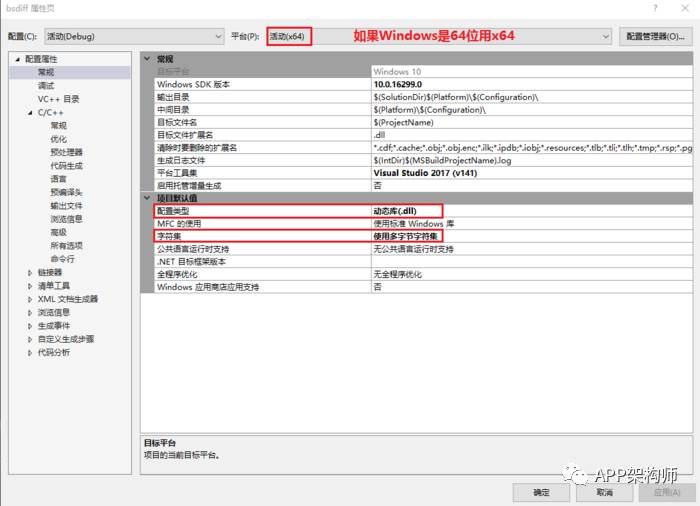
Task: Click the MFC 的使用 value
Action: tap(532, 223)
